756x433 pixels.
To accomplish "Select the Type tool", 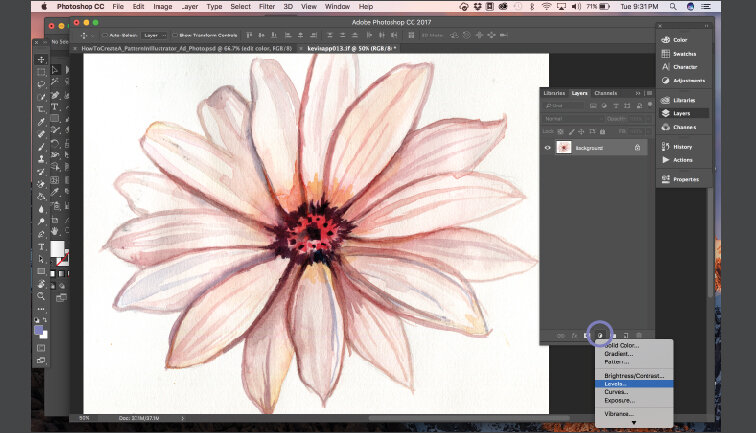I will pyautogui.click(x=41, y=246).
